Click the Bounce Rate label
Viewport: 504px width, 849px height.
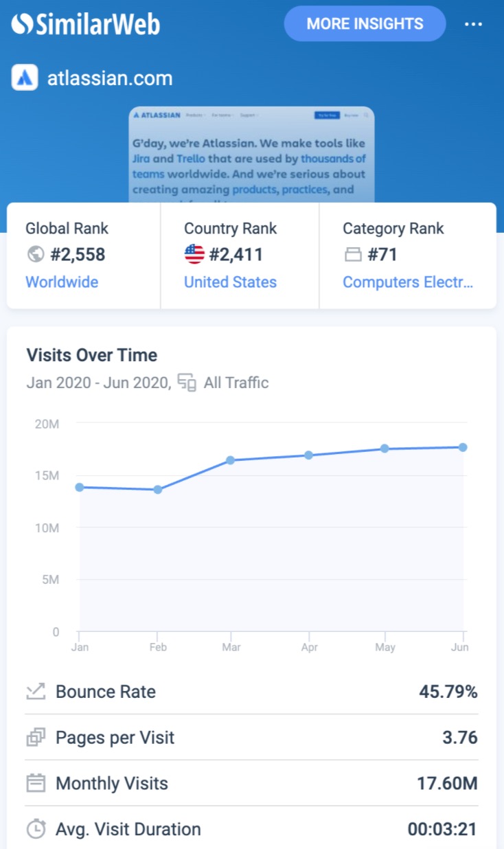pyautogui.click(x=106, y=692)
